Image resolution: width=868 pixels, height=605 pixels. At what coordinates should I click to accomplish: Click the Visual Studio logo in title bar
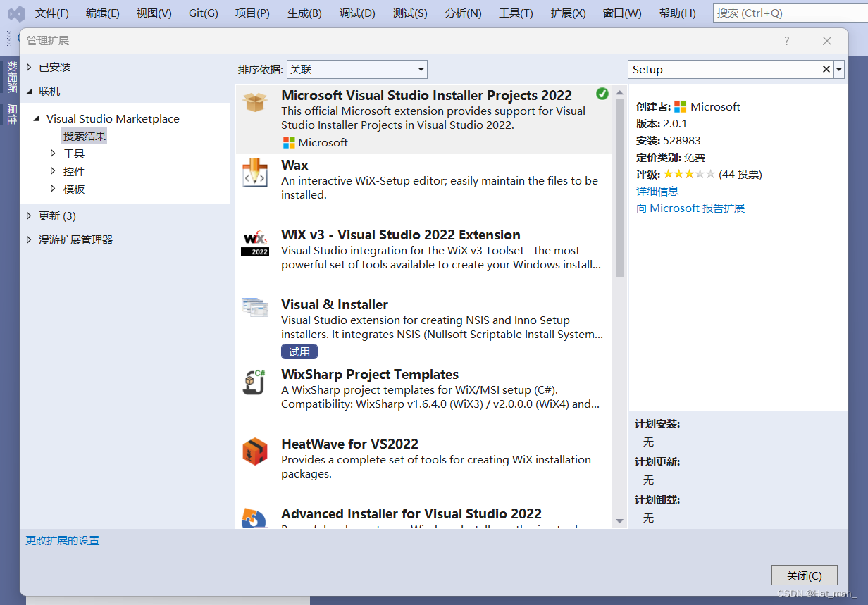click(x=15, y=13)
